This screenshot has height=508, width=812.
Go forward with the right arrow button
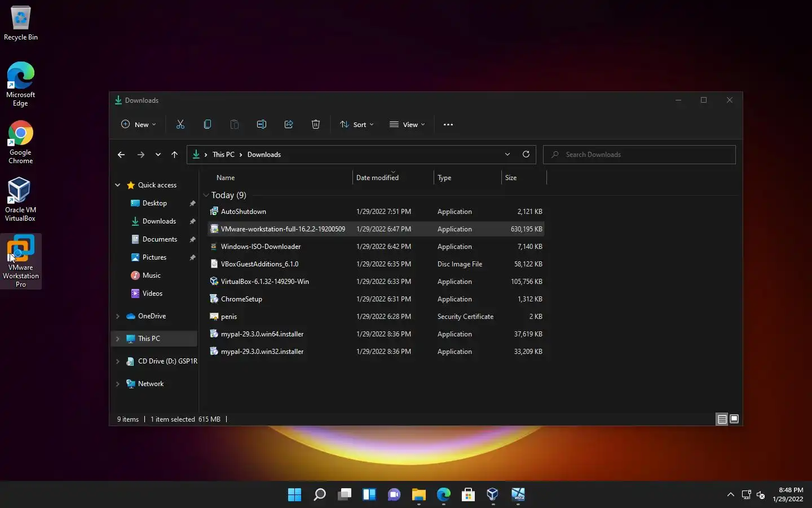141,155
